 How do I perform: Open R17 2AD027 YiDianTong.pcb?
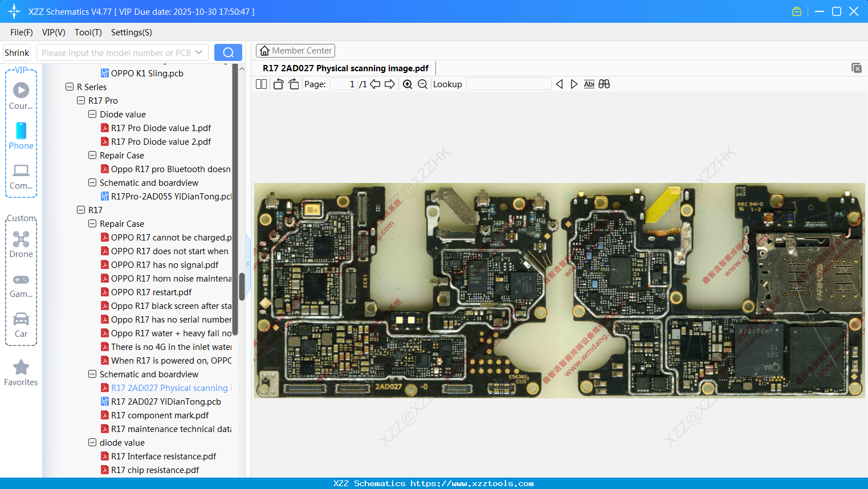click(166, 401)
